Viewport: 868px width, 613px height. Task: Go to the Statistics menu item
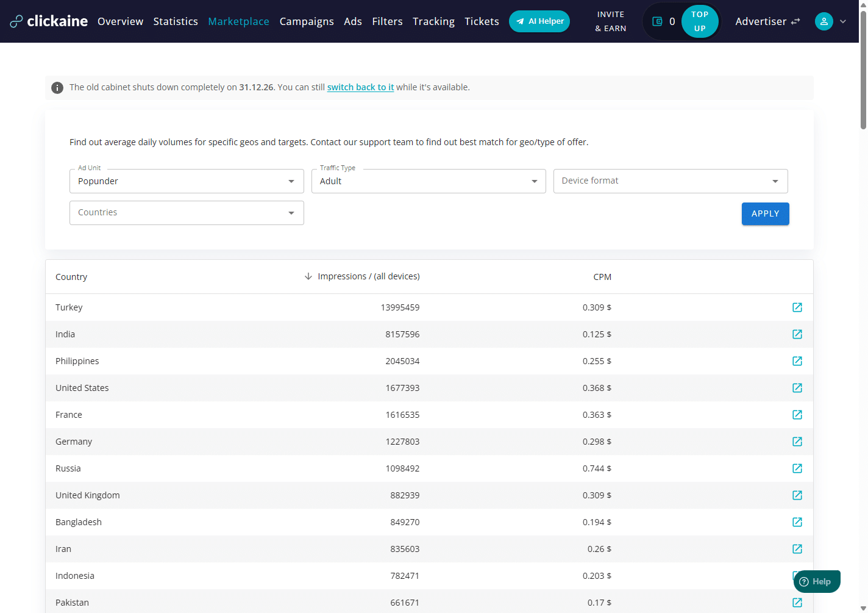click(x=176, y=21)
